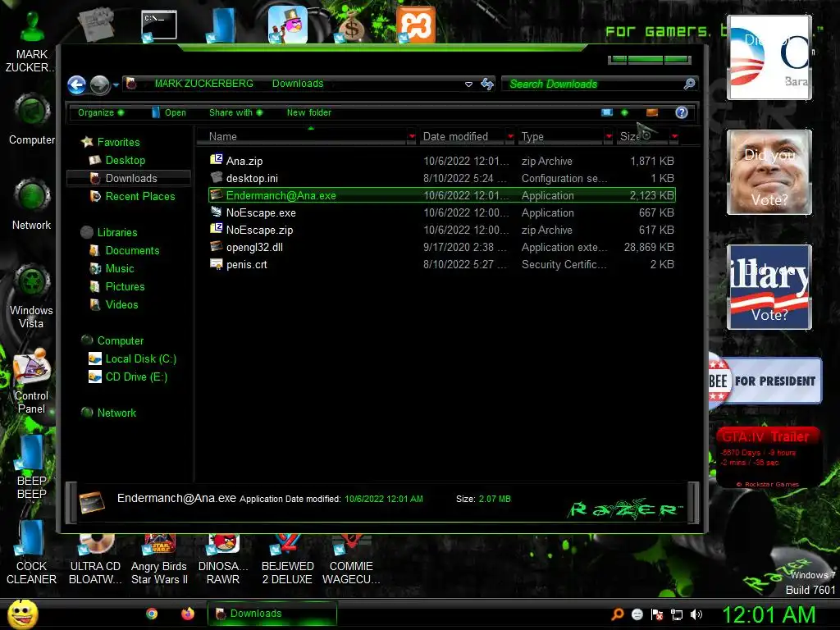Open the Pictures library

coord(117,286)
